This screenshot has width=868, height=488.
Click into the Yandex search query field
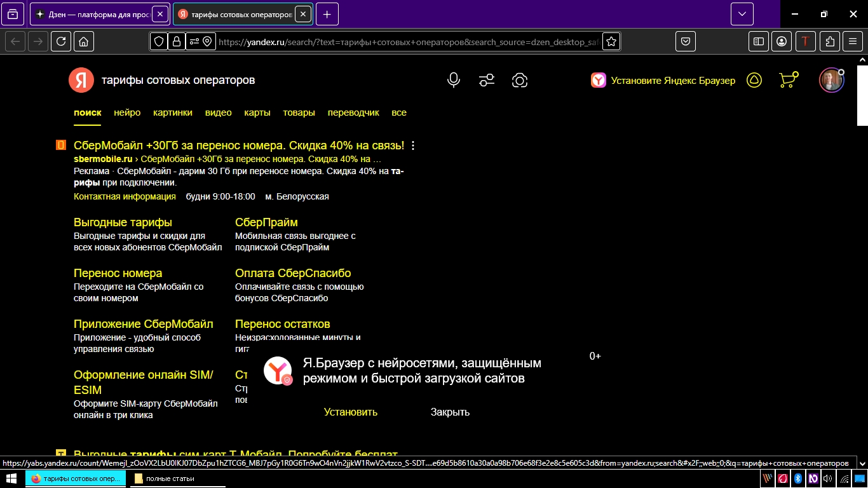click(x=267, y=80)
